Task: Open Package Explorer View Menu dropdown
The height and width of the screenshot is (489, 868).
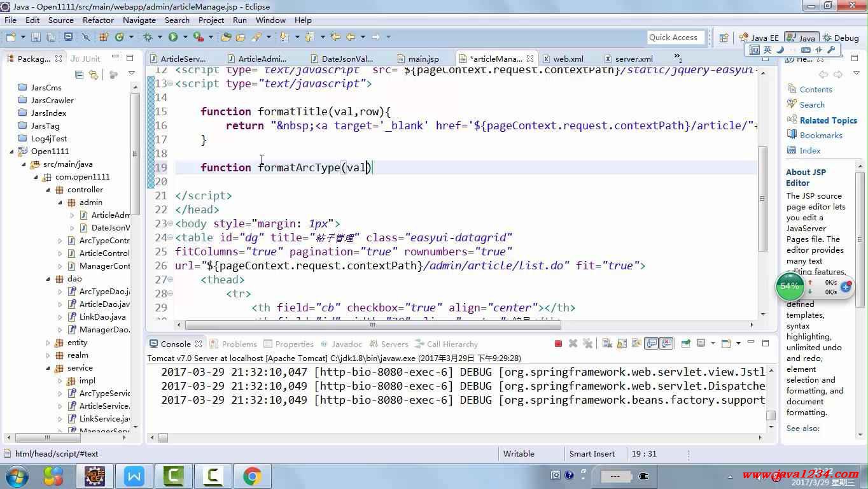Action: (x=132, y=74)
